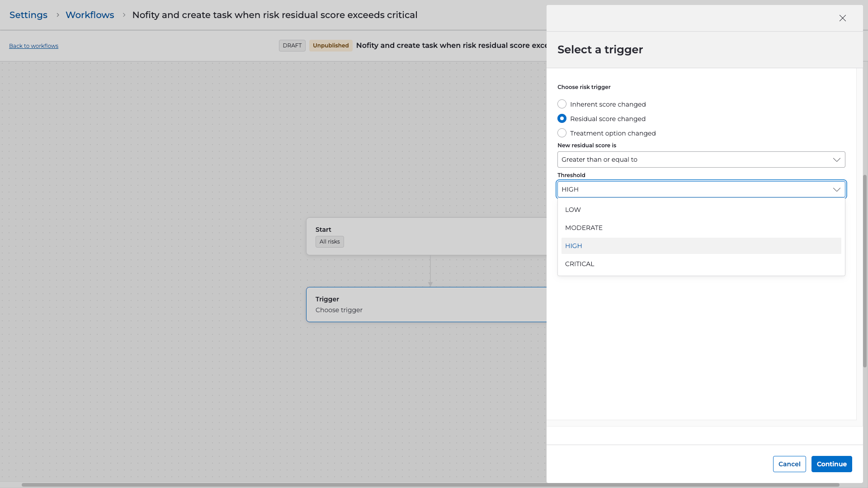
Task: Follow the Back to workflows link
Action: point(33,46)
